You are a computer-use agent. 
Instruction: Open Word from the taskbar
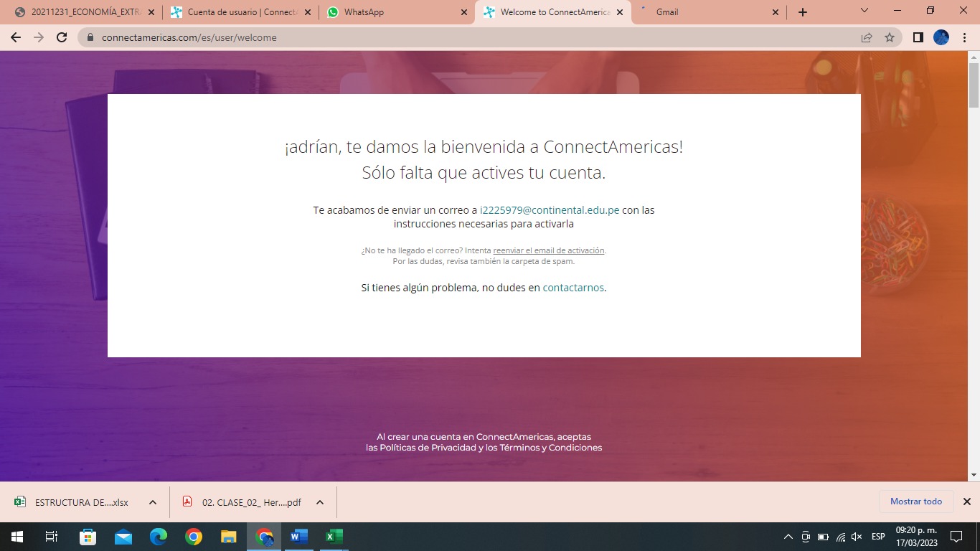pyautogui.click(x=299, y=537)
